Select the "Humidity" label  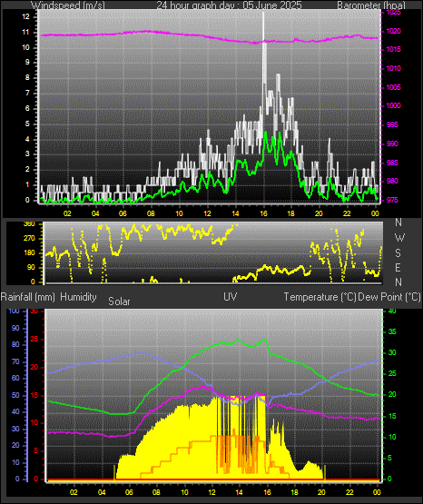[78, 297]
